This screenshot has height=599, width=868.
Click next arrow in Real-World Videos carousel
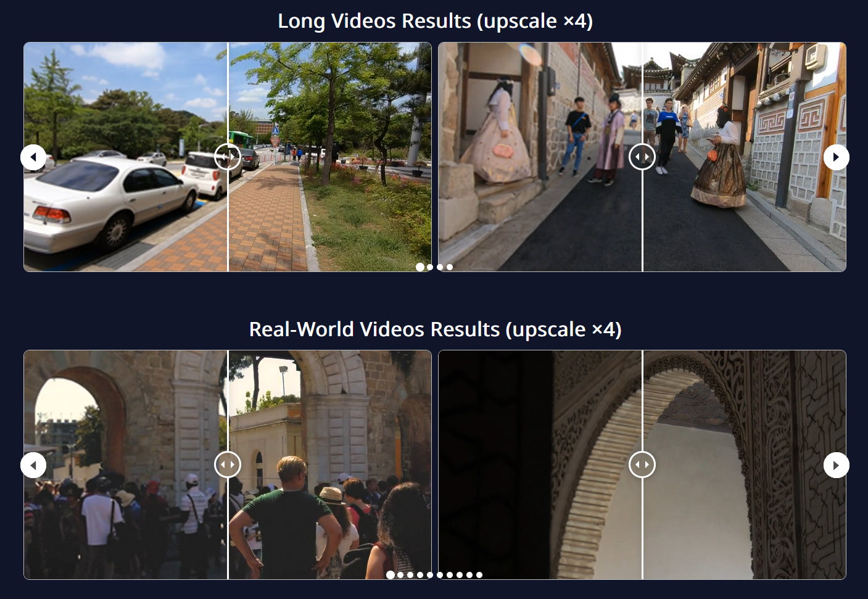[x=836, y=465]
